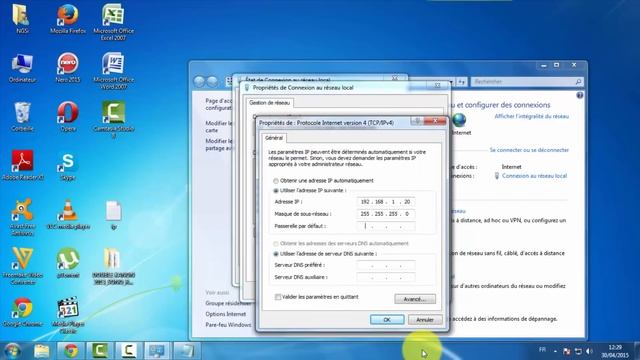This screenshot has height=360, width=640.
Task: Open the Microsoft Office Excel 2007 shortcut
Action: [113, 21]
